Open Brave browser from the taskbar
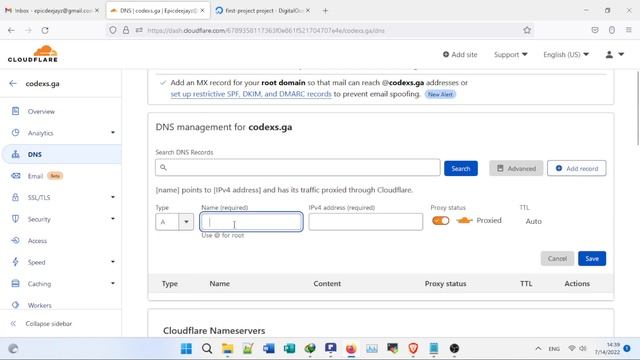The width and height of the screenshot is (640, 360). tap(413, 349)
